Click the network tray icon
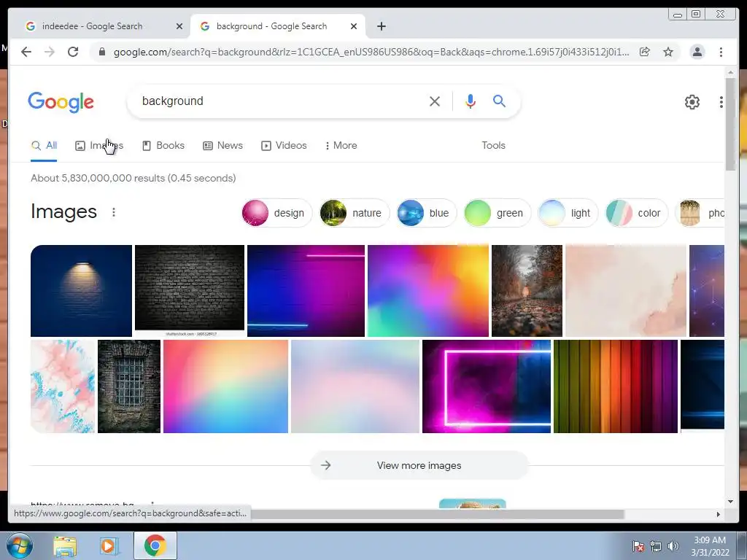This screenshot has height=560, width=747. tap(656, 546)
